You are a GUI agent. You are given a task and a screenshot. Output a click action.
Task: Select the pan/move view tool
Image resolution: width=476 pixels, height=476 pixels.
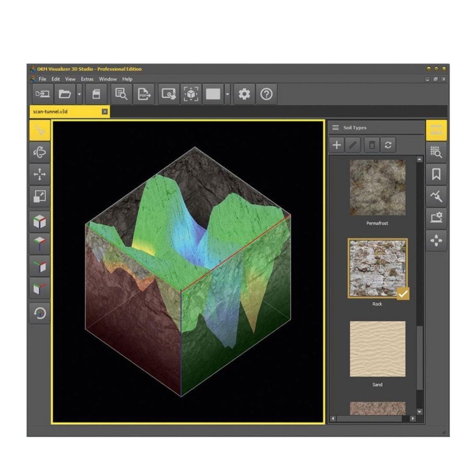point(40,175)
